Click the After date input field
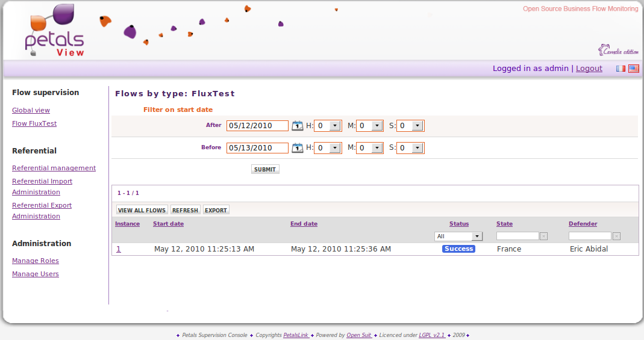The height and width of the screenshot is (340, 644). (257, 126)
